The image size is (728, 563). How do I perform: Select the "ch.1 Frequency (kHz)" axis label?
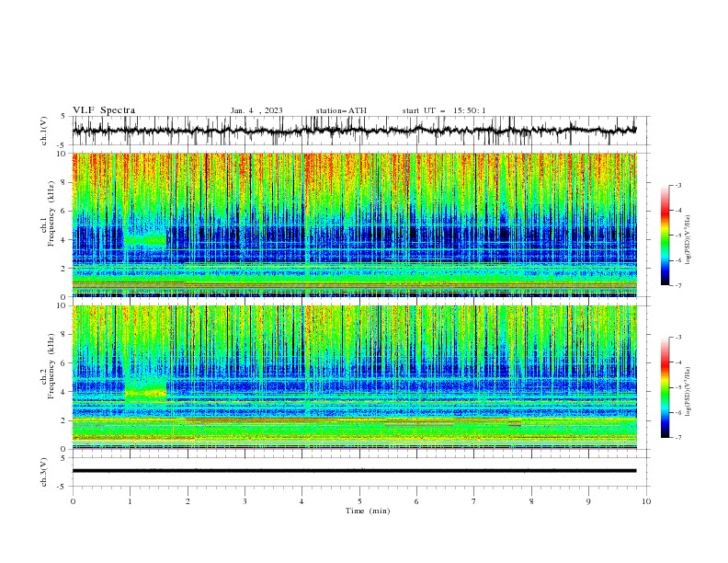48,212
